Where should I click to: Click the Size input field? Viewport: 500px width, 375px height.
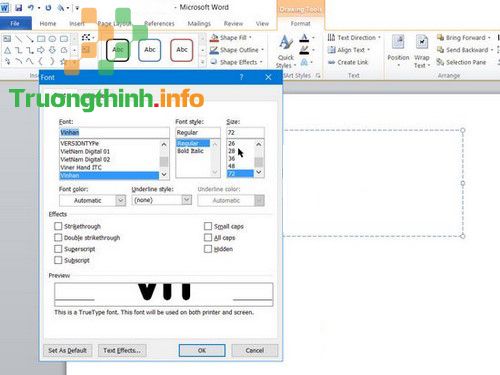coord(245,132)
